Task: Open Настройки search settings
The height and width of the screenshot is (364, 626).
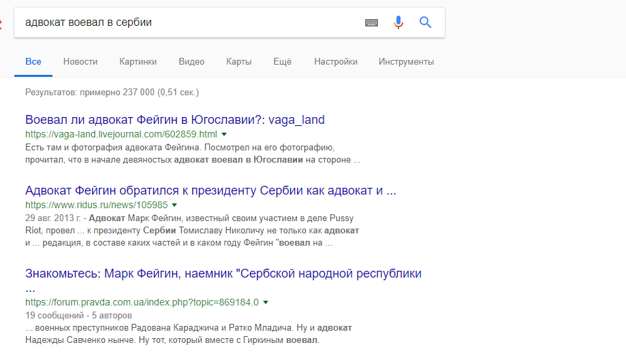Action: (336, 62)
